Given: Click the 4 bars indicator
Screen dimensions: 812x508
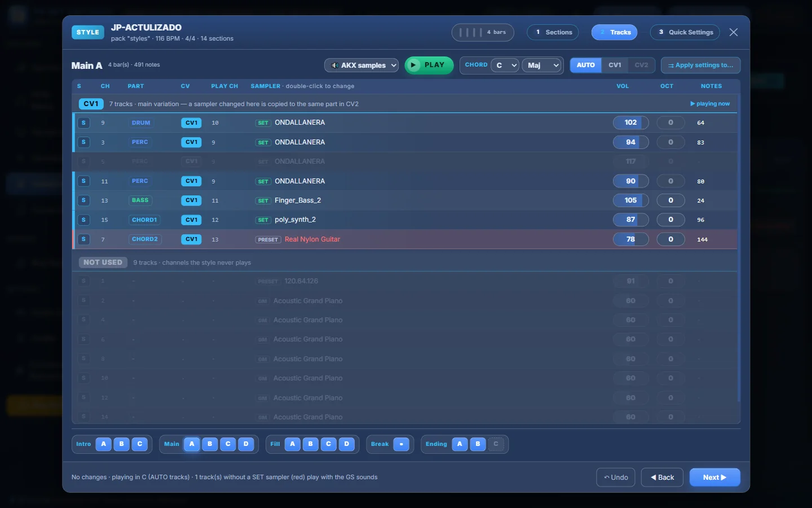Looking at the screenshot, I should click(x=483, y=32).
